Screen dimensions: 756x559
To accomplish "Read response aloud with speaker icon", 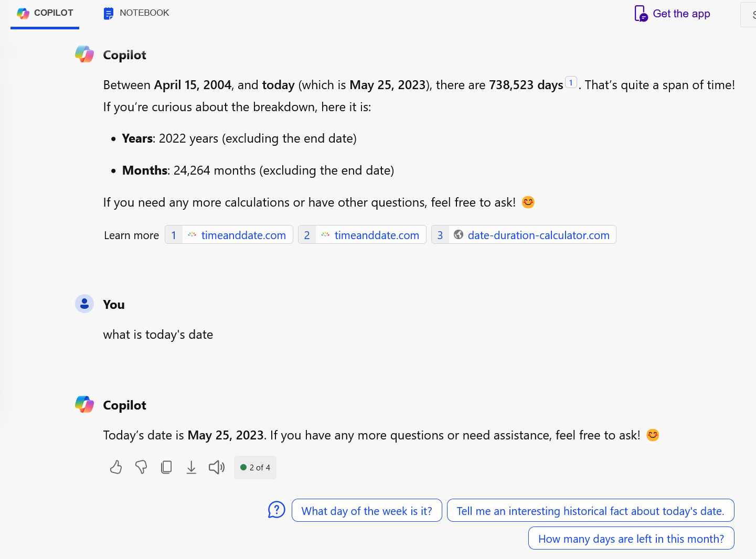I will point(217,467).
